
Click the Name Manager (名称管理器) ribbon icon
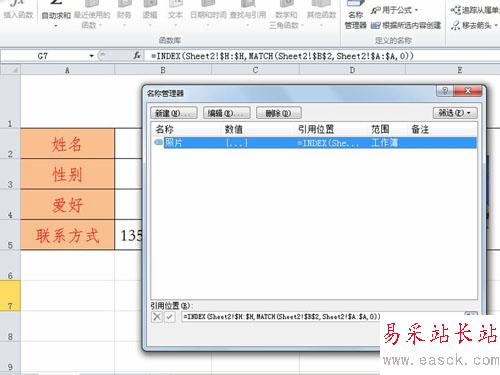355,15
